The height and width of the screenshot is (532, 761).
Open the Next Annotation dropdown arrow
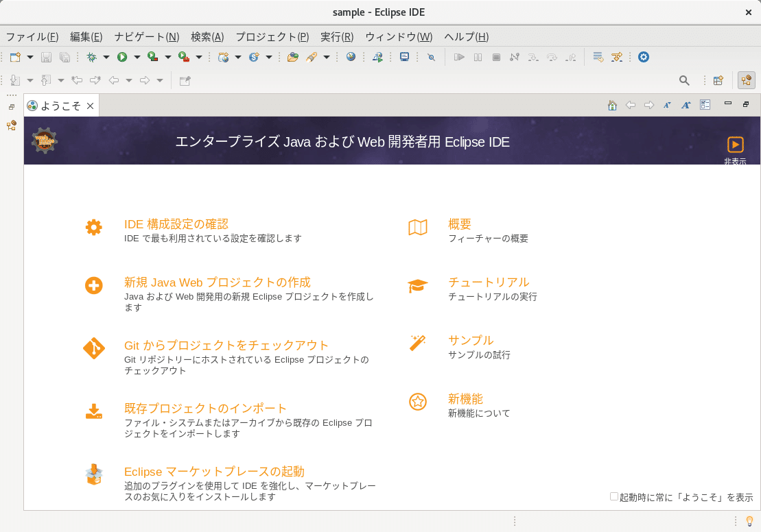click(30, 80)
